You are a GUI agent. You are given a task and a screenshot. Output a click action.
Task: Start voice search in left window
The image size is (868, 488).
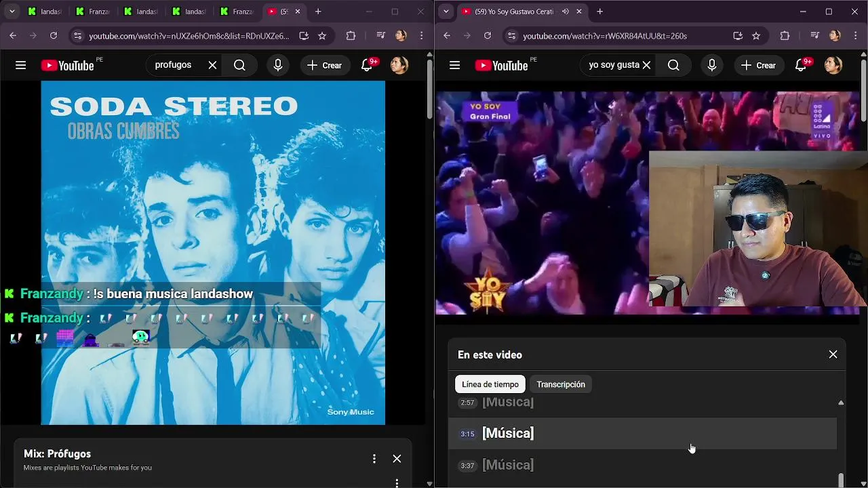point(277,65)
